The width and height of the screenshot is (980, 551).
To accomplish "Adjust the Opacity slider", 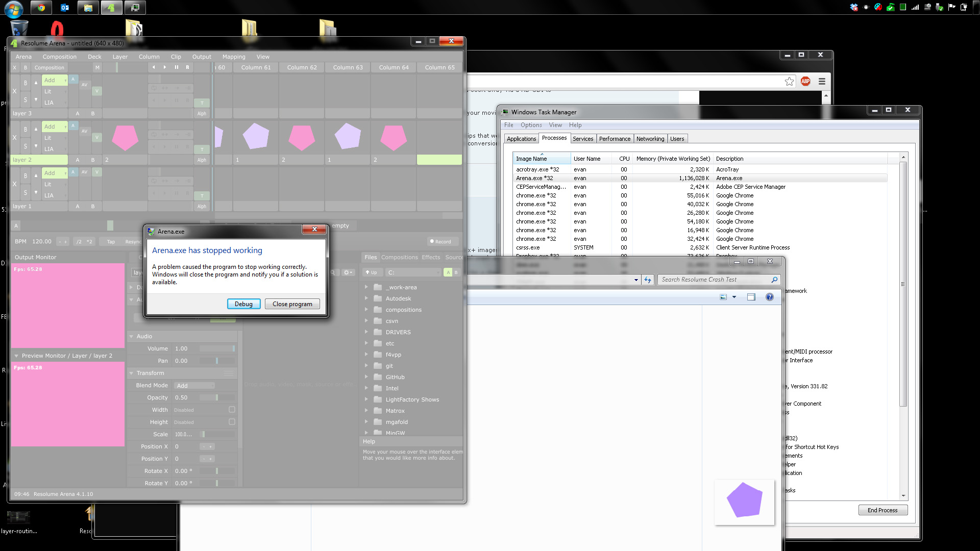I will [217, 397].
